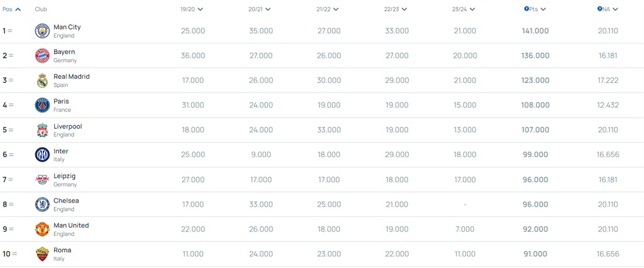644x268 pixels.
Task: Click the Man United club crest
Action: [42, 229]
